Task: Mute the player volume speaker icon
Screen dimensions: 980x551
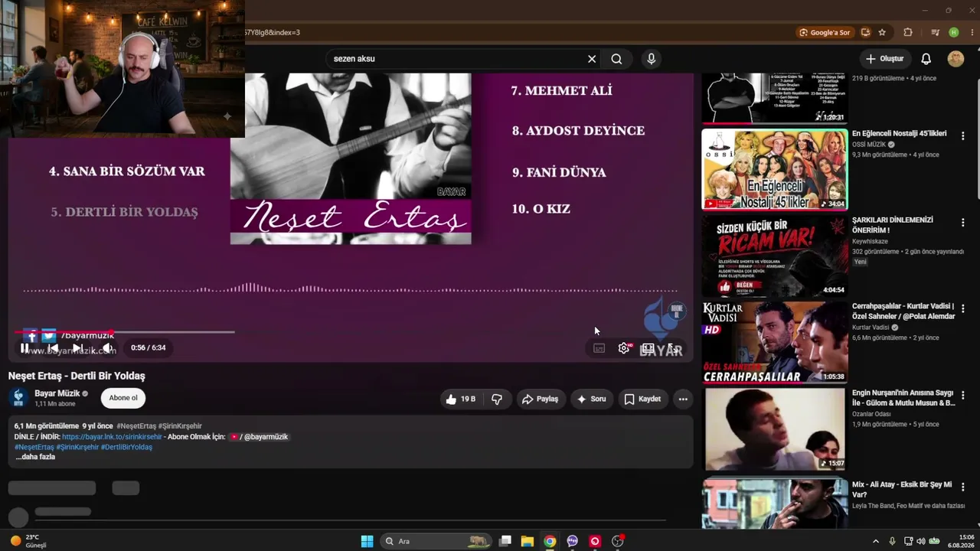Action: click(108, 348)
